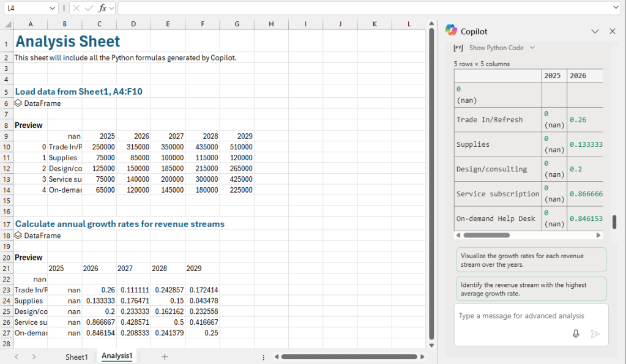Open the dropdown beside the fx icon

coord(112,8)
